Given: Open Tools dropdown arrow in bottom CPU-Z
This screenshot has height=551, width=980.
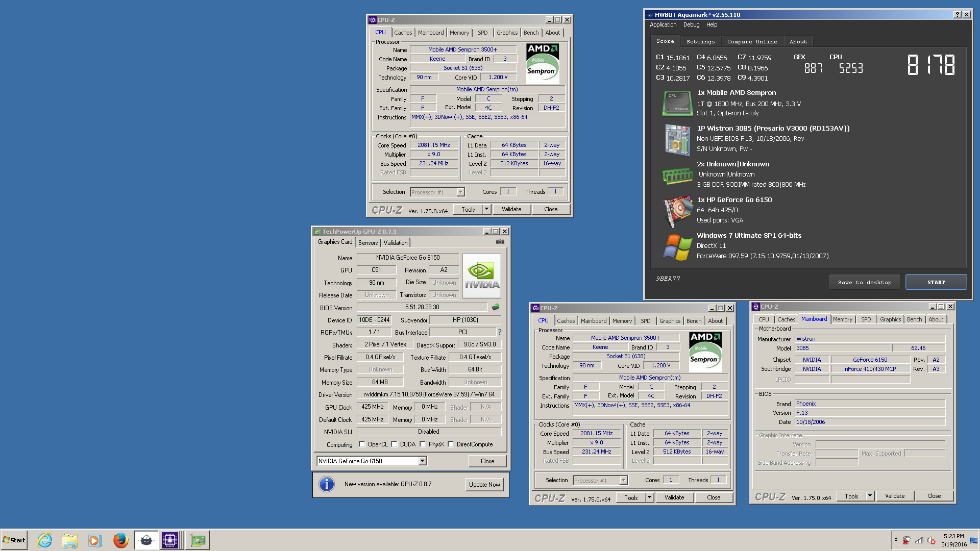Looking at the screenshot, I should [x=649, y=497].
